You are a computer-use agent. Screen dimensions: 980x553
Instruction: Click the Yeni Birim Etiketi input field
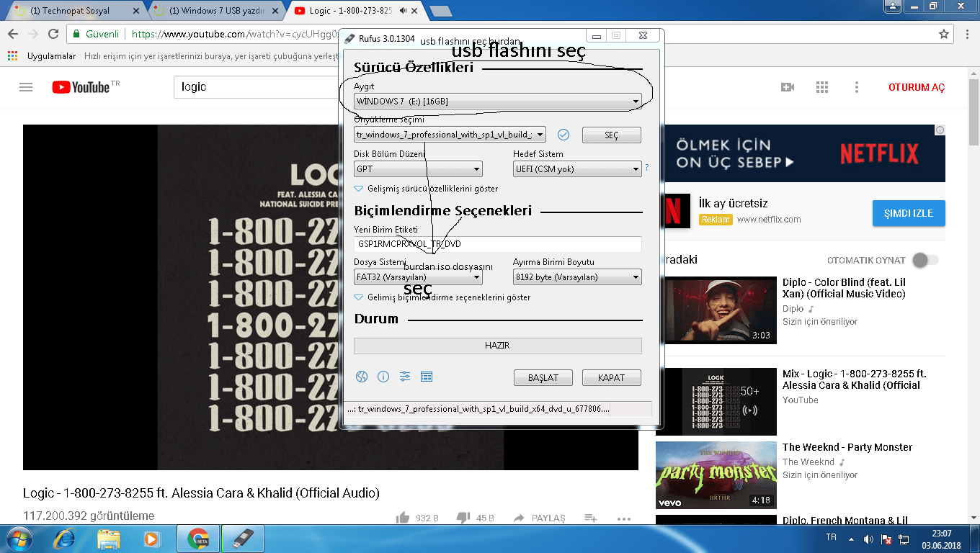[497, 244]
